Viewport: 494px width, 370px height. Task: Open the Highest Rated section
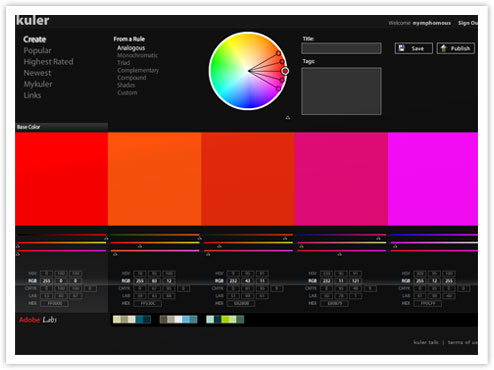coord(48,62)
